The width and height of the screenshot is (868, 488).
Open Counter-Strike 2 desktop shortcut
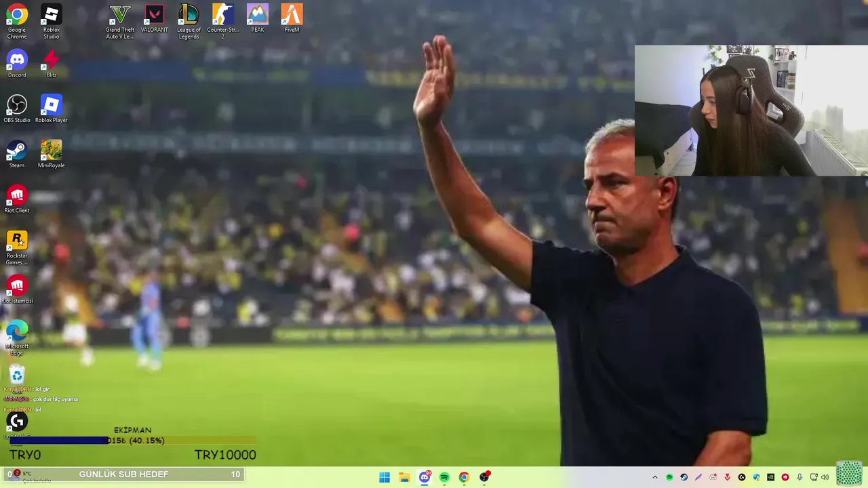tap(223, 20)
